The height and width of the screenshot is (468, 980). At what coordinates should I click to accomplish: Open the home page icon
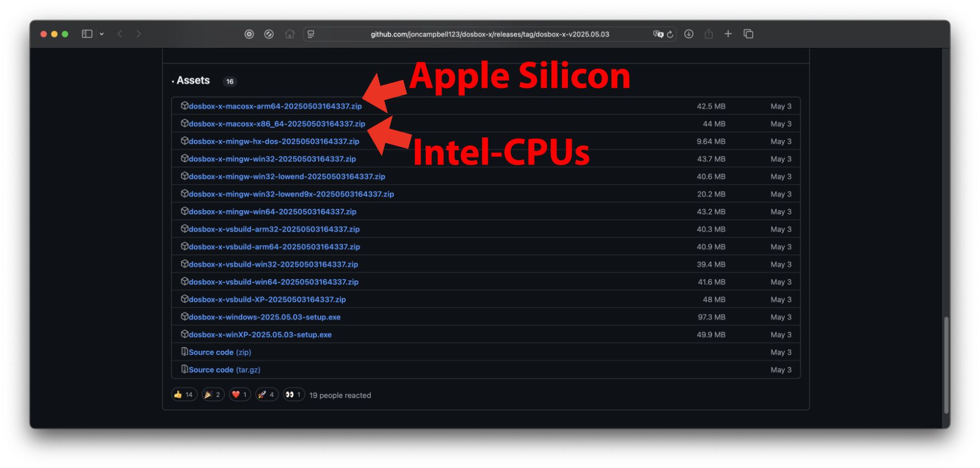290,34
